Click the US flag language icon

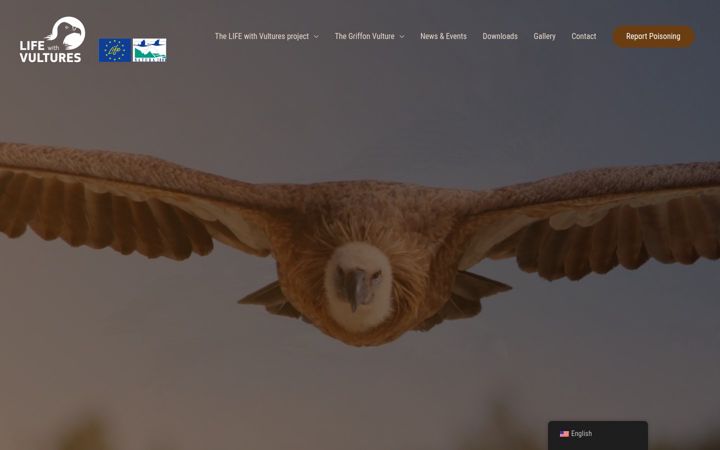[564, 434]
